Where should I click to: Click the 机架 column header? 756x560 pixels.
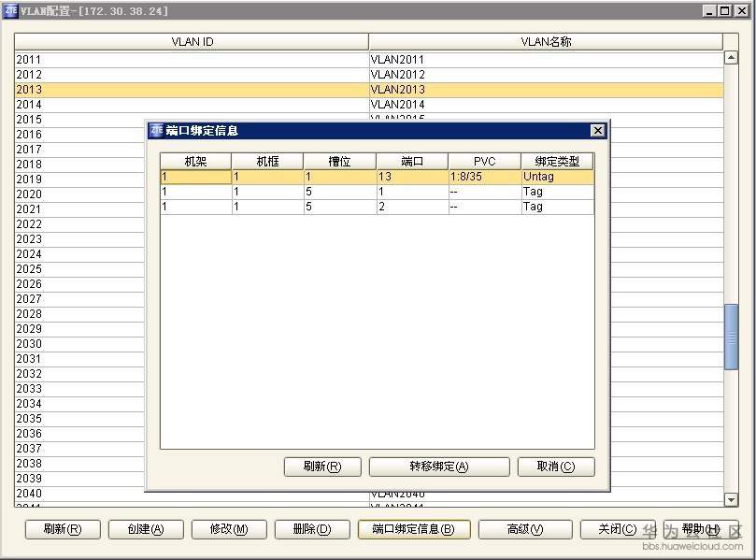(x=195, y=162)
